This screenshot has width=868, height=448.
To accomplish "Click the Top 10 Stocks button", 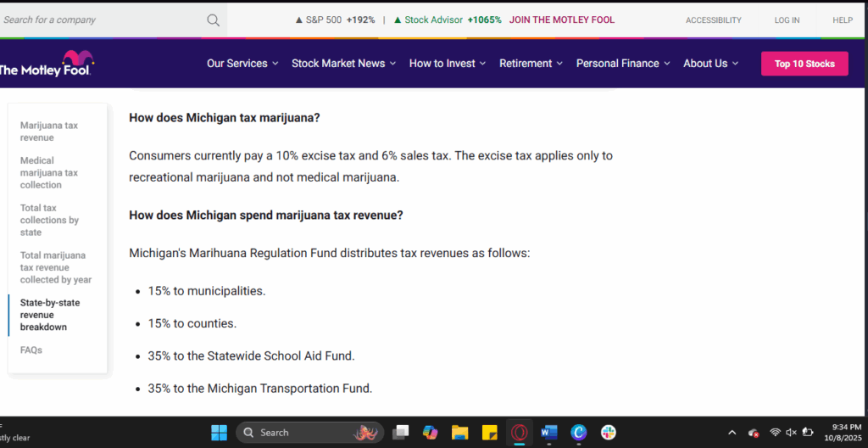I will [804, 64].
